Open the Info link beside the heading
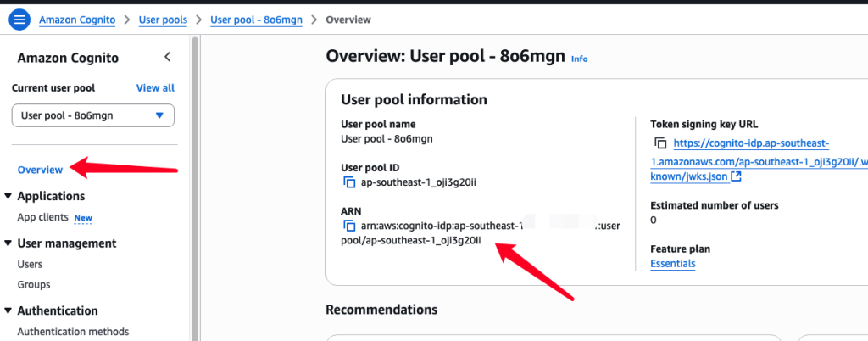Viewport: 868px width, 341px height. pyautogui.click(x=580, y=59)
